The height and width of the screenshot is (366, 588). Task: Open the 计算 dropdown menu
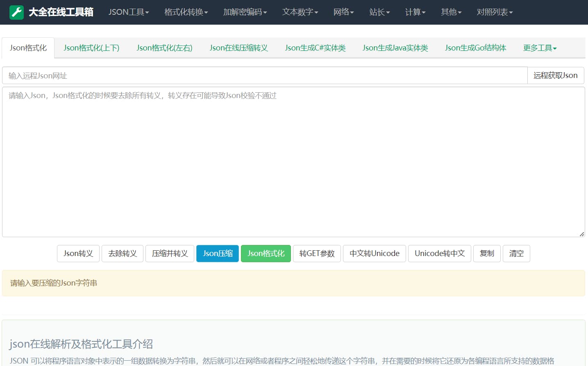[x=415, y=12]
